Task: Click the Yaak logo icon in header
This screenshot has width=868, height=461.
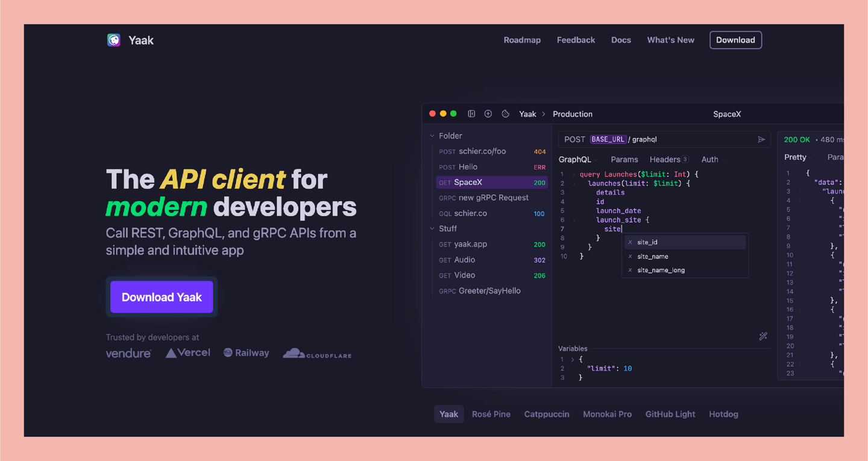Action: coord(114,40)
